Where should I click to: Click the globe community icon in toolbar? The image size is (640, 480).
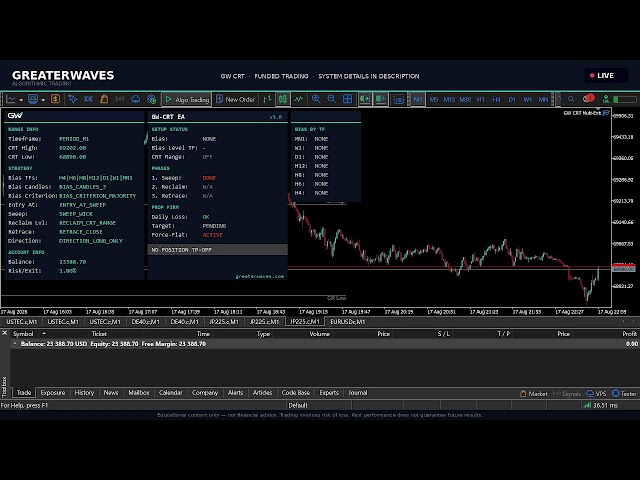pos(151,99)
